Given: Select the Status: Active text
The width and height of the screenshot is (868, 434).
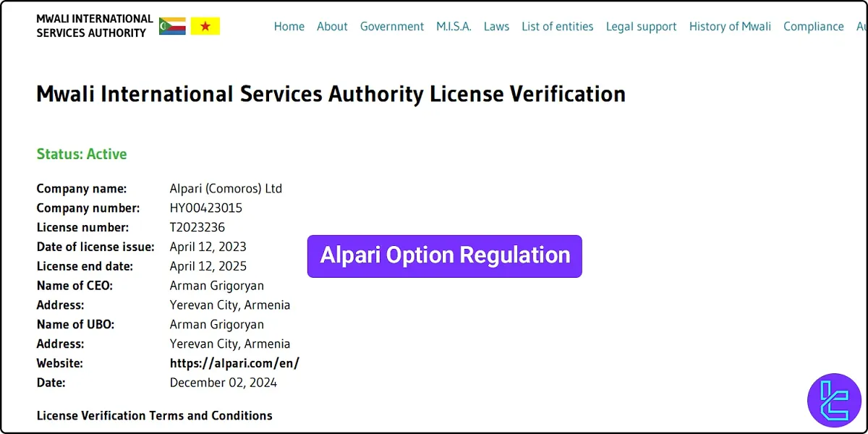Looking at the screenshot, I should [x=81, y=154].
